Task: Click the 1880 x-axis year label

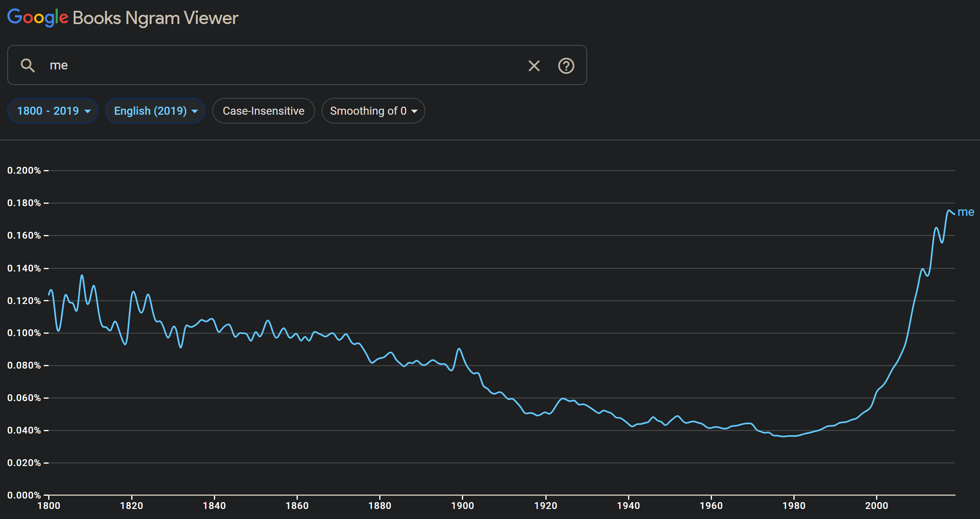Action: 380,506
